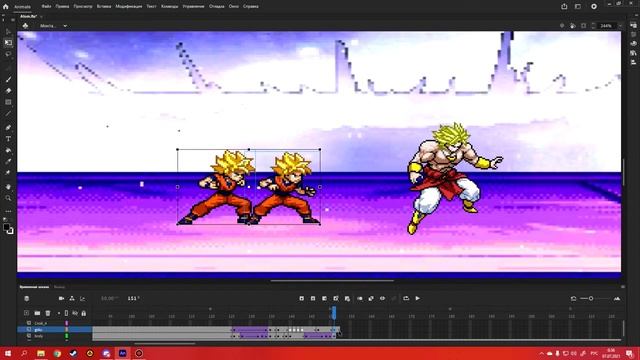
Task: Click the insert frame button
Action: 324,298
